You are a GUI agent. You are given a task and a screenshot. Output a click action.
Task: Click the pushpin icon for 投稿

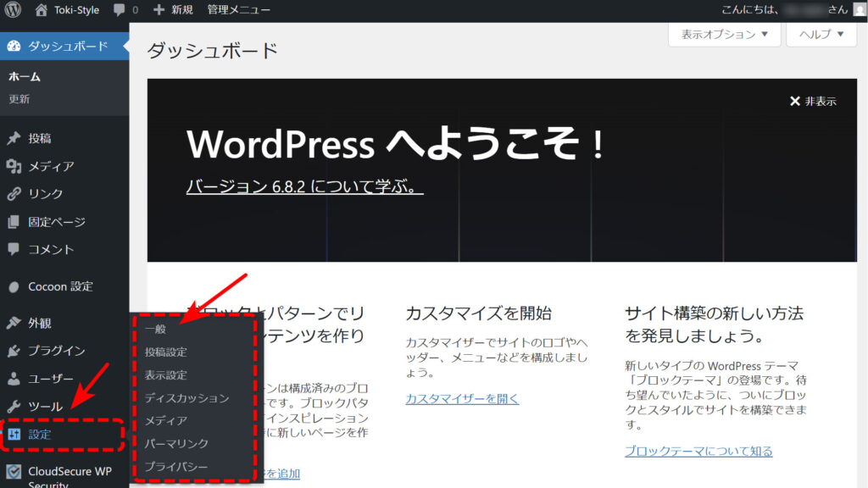[x=14, y=138]
